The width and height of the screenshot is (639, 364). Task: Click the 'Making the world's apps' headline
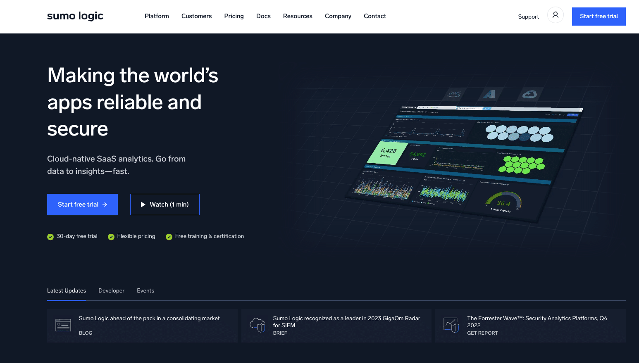tap(133, 102)
